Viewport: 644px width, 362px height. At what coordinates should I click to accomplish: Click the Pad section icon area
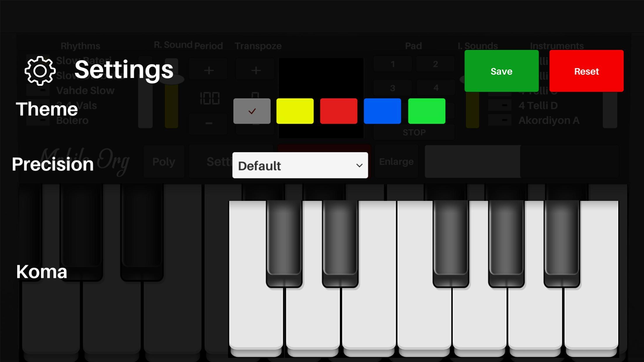(x=414, y=45)
